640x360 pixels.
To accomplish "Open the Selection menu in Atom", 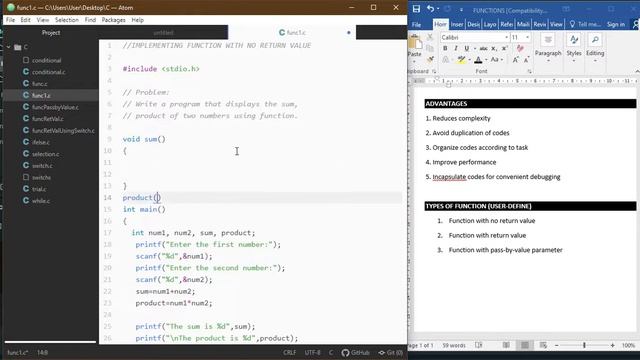I will [x=67, y=20].
